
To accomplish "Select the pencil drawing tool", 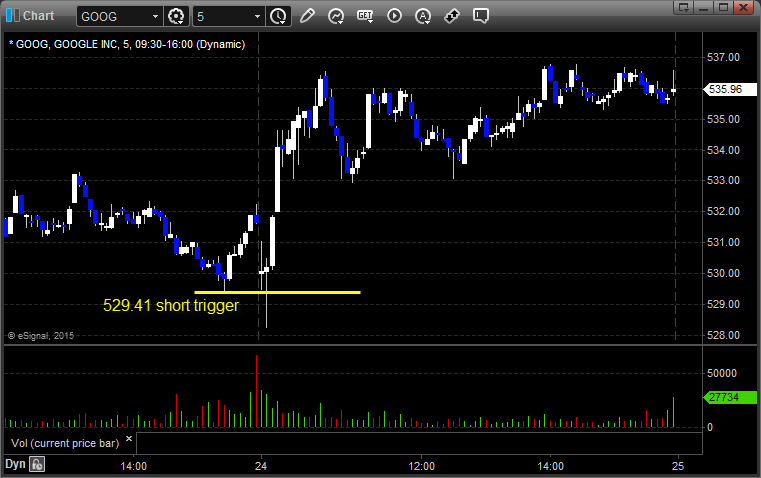I will tap(307, 16).
